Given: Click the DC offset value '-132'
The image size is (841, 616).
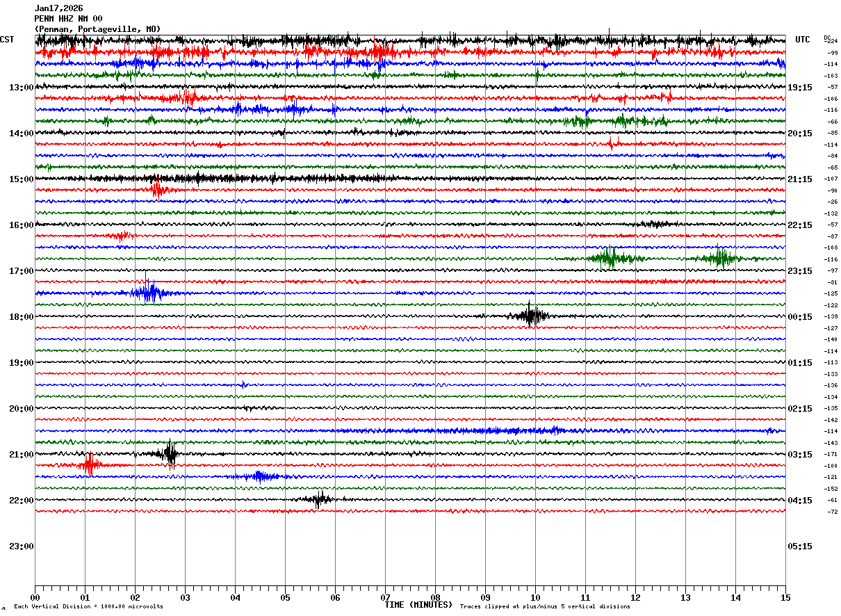Looking at the screenshot, I should (x=831, y=213).
